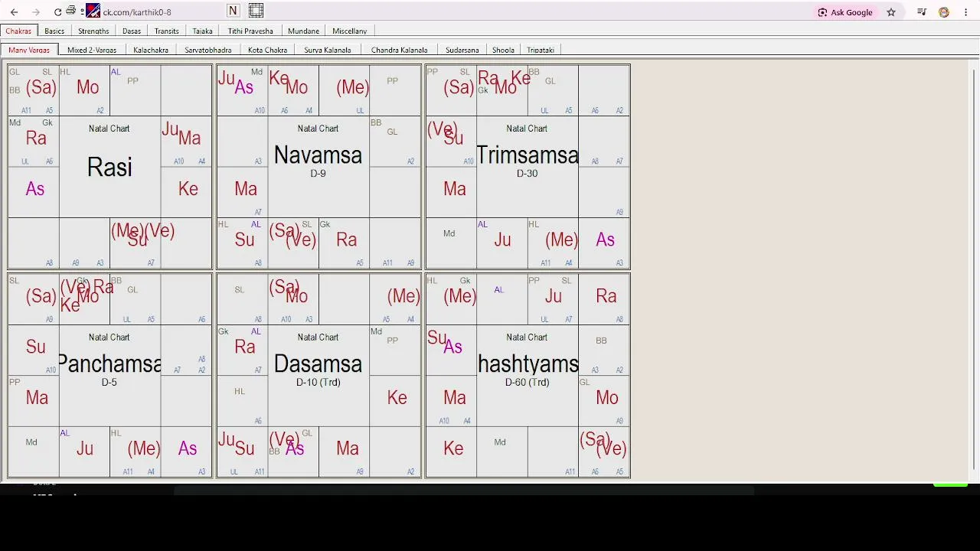Open the Shoola sub-tab
The image size is (980, 551).
503,50
